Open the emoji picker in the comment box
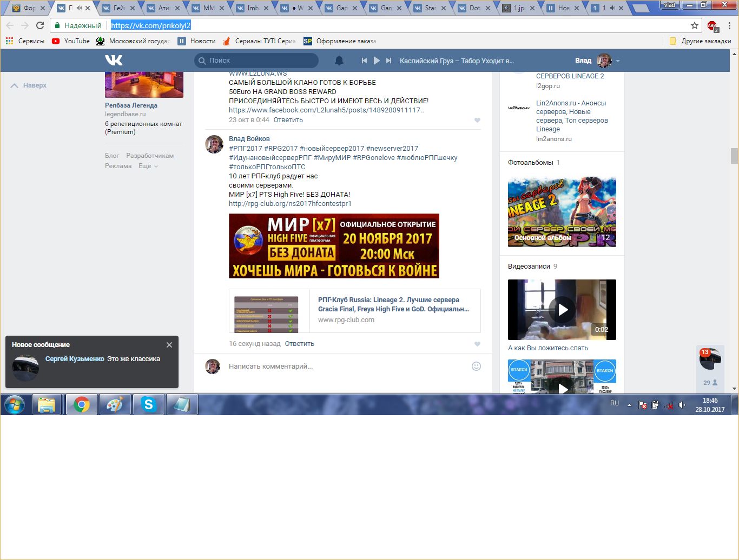Screen dimensions: 739x560 476,366
